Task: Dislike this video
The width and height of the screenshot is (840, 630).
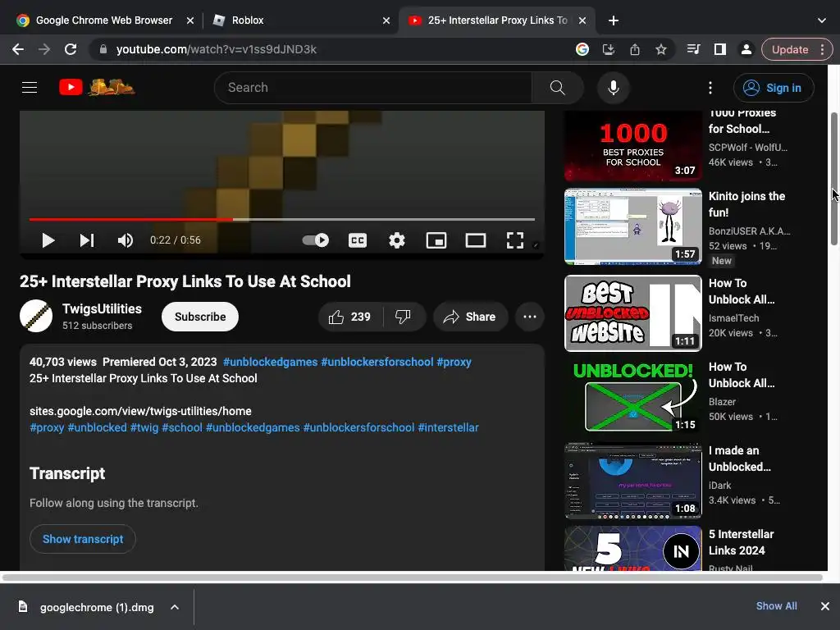Action: (404, 317)
